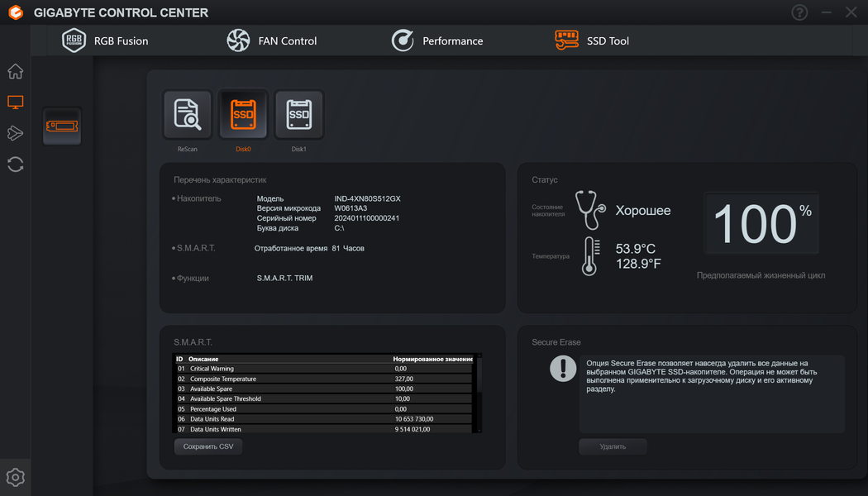Click the 81 Часов worked time value
The width and height of the screenshot is (868, 496).
(348, 249)
